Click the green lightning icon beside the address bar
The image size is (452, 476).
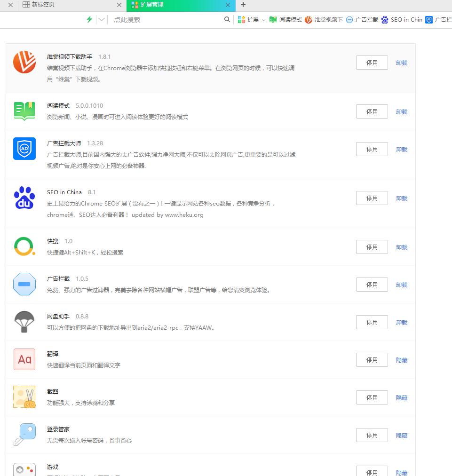[x=89, y=20]
